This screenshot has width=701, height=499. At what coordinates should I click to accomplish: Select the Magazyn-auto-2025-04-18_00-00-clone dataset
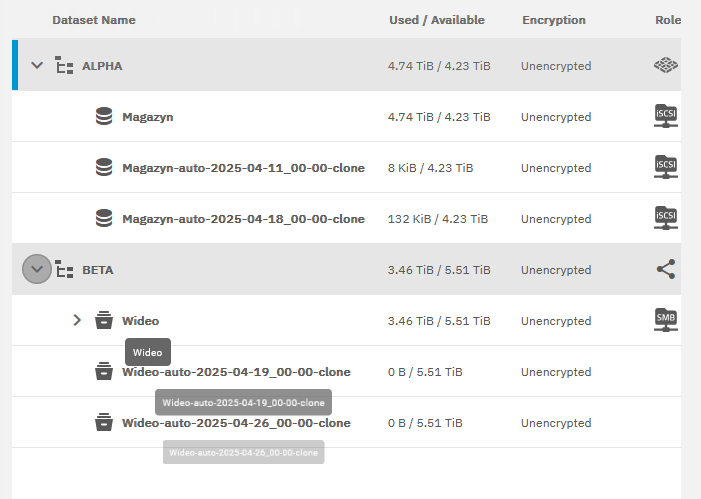tap(243, 219)
